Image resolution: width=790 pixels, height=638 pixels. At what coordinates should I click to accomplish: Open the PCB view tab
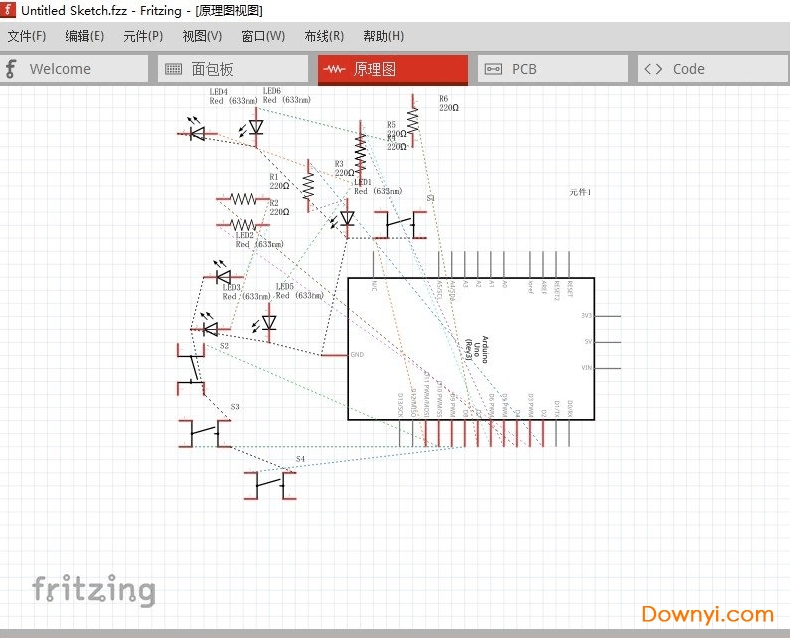[553, 69]
